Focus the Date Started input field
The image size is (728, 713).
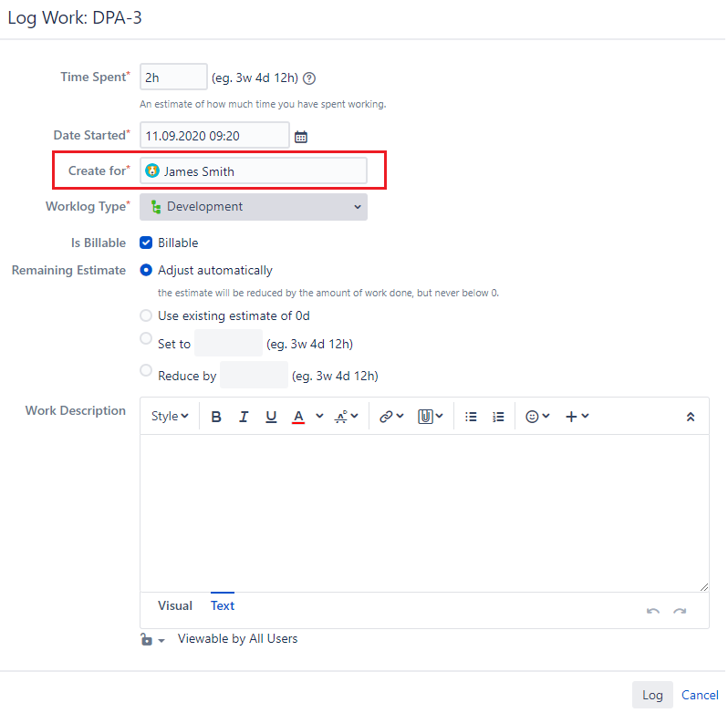(214, 136)
